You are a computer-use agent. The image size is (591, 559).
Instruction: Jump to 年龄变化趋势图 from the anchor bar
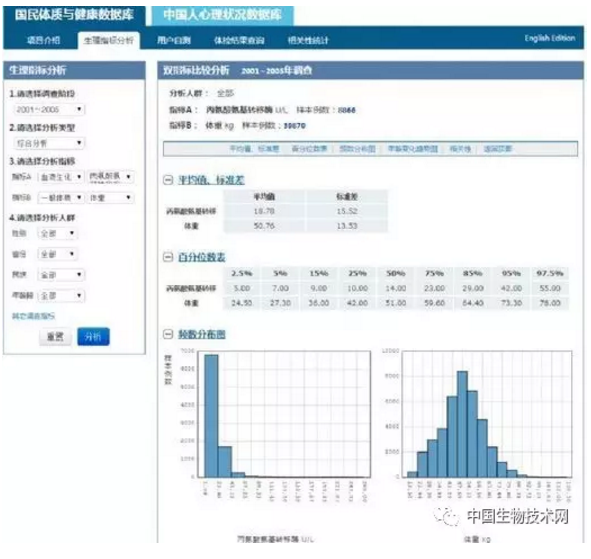click(413, 149)
